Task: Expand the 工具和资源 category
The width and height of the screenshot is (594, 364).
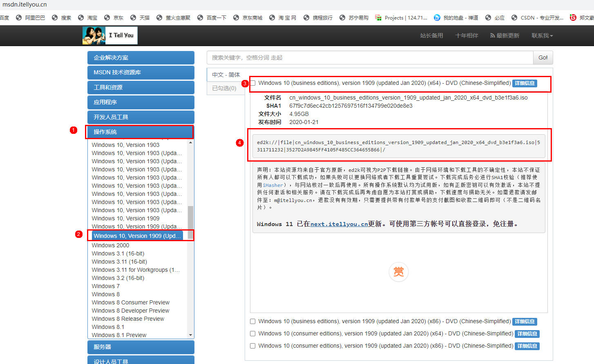Action: tap(141, 87)
